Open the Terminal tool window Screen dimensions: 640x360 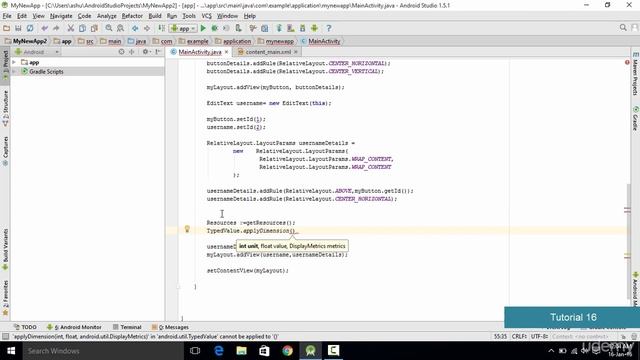[x=127, y=327]
